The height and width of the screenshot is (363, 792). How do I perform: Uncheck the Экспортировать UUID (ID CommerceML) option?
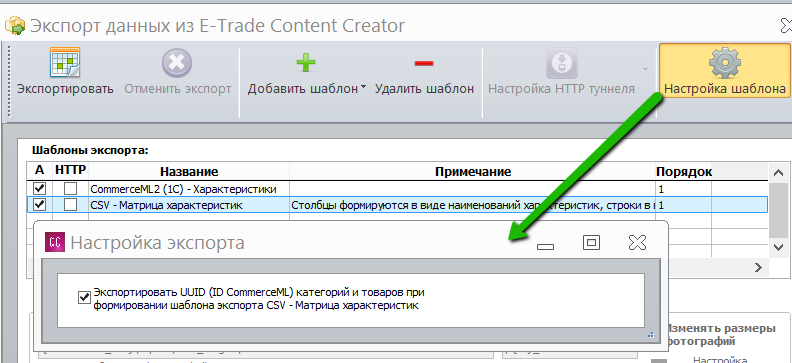click(x=84, y=298)
